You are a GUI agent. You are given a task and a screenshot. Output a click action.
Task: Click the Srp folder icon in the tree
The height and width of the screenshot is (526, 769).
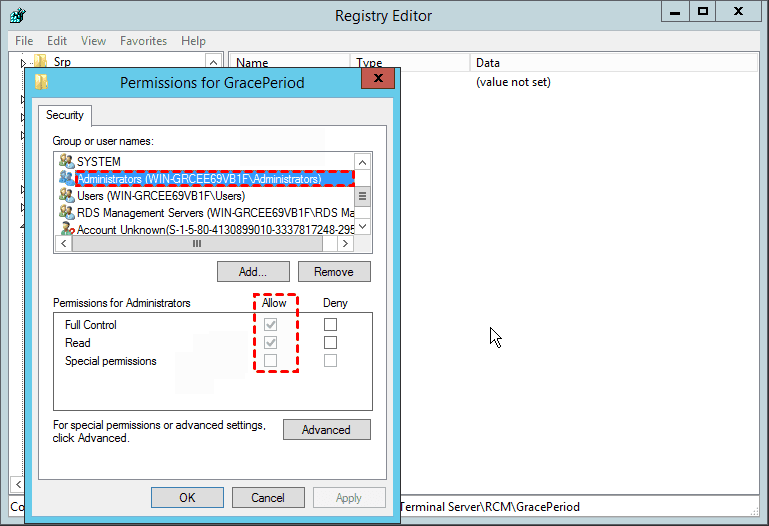point(41,61)
